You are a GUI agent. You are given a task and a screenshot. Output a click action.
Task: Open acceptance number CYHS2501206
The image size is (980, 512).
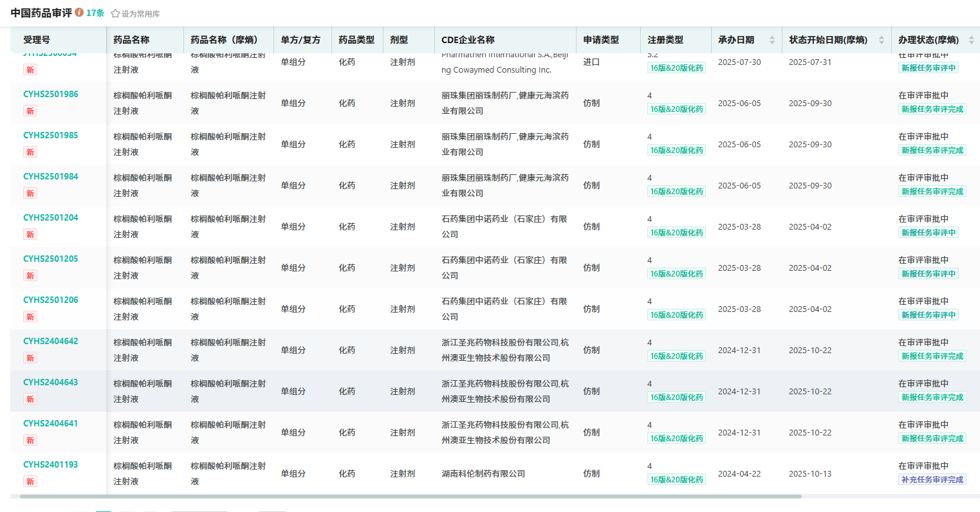point(51,300)
